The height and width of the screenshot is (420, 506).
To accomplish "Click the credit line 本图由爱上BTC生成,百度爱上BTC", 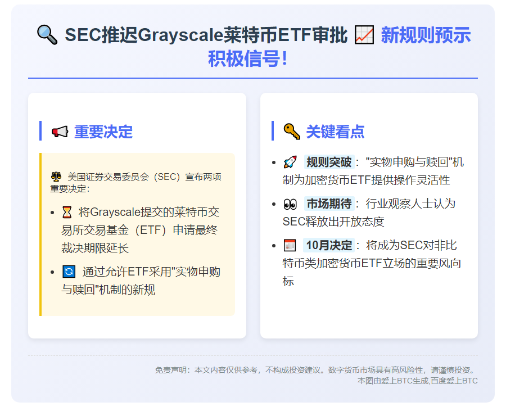I will pyautogui.click(x=417, y=381).
